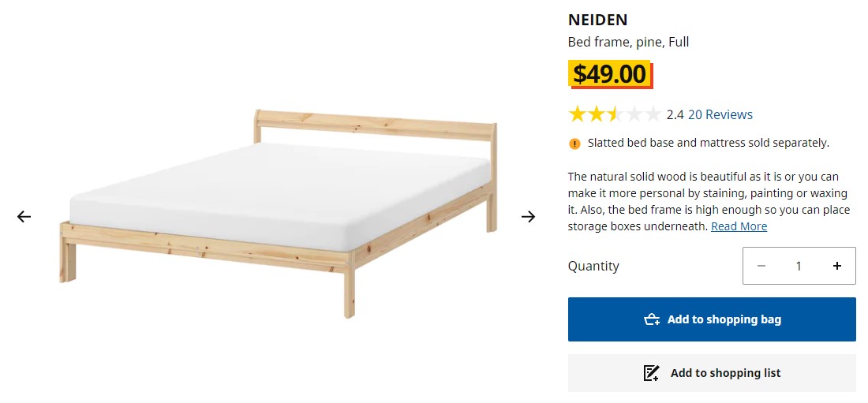The height and width of the screenshot is (403, 868).
Task: Click the Quantity label
Action: coord(593,266)
